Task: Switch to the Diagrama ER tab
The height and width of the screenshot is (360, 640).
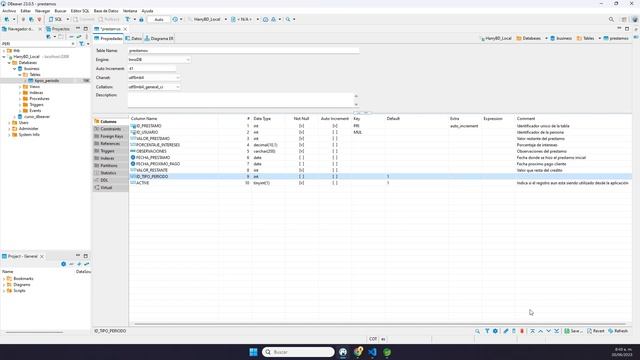Action: point(159,38)
